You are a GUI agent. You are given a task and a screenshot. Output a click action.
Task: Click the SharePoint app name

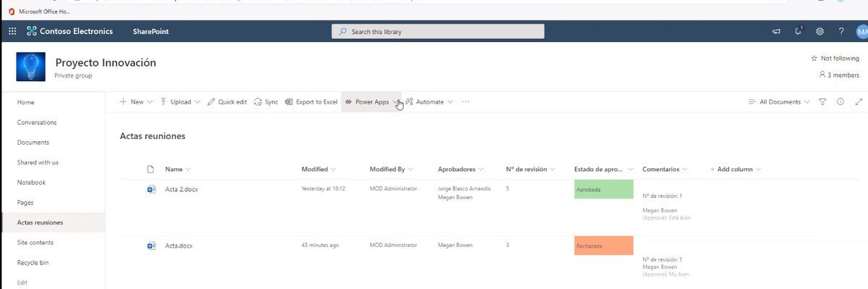pos(150,31)
